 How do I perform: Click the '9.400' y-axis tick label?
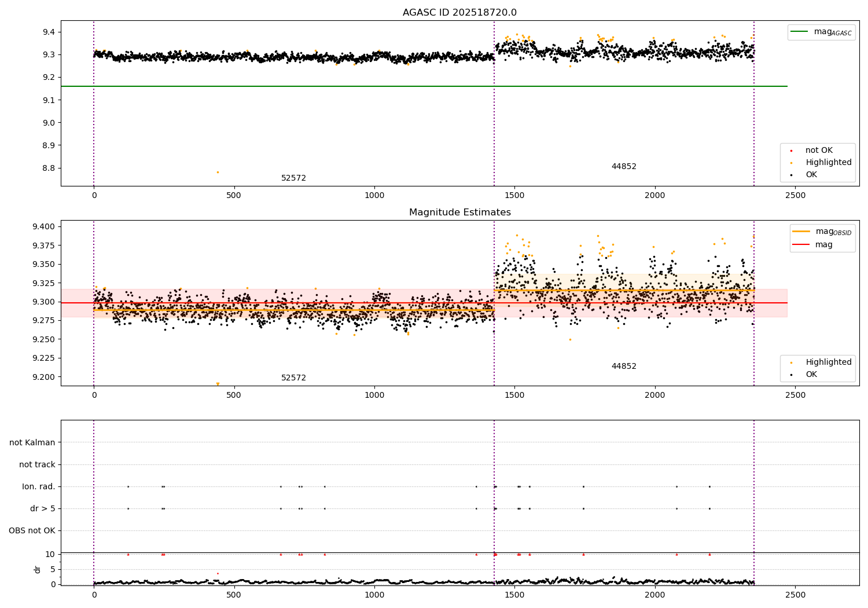point(43,227)
